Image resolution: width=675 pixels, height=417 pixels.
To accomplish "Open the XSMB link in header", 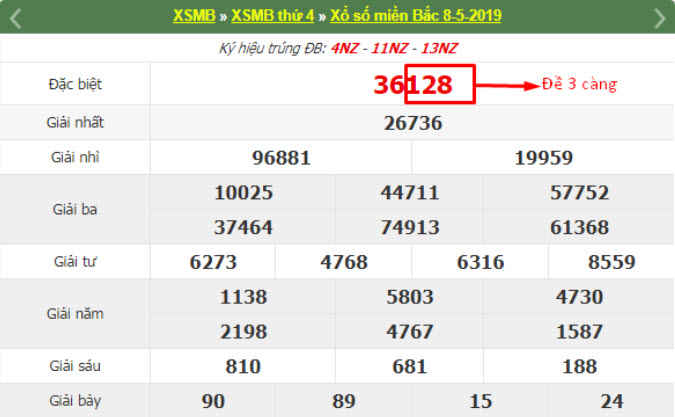I will tap(192, 16).
